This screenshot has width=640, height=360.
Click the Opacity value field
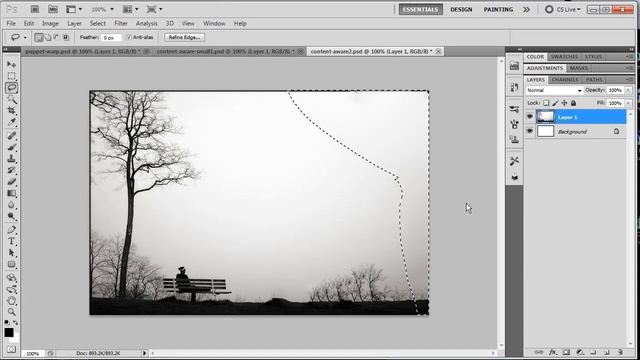pyautogui.click(x=615, y=90)
